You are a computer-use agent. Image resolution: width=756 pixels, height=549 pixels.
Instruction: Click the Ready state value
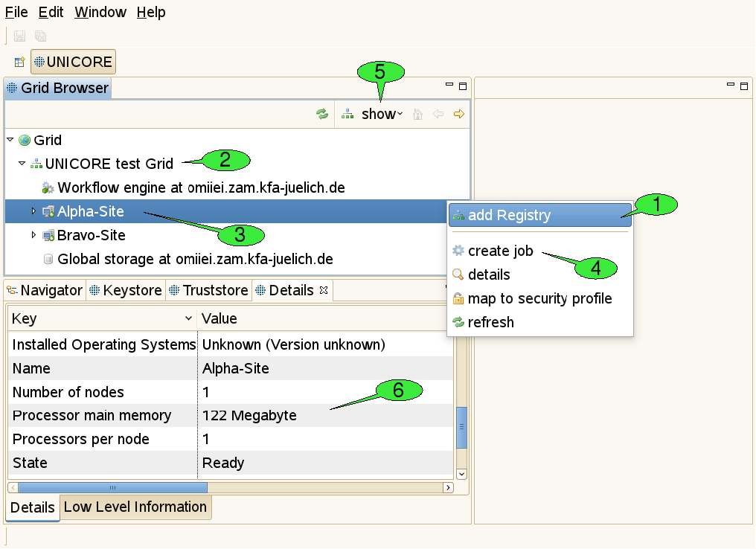point(223,463)
